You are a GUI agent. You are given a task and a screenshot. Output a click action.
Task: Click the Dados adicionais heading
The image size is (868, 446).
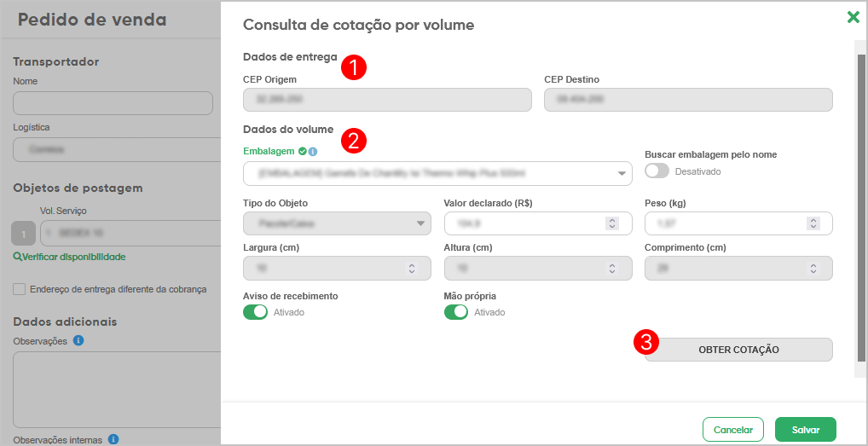[x=65, y=321]
